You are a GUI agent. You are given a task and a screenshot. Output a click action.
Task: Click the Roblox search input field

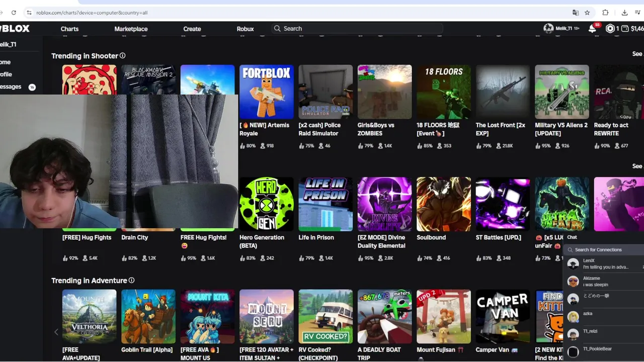357,29
